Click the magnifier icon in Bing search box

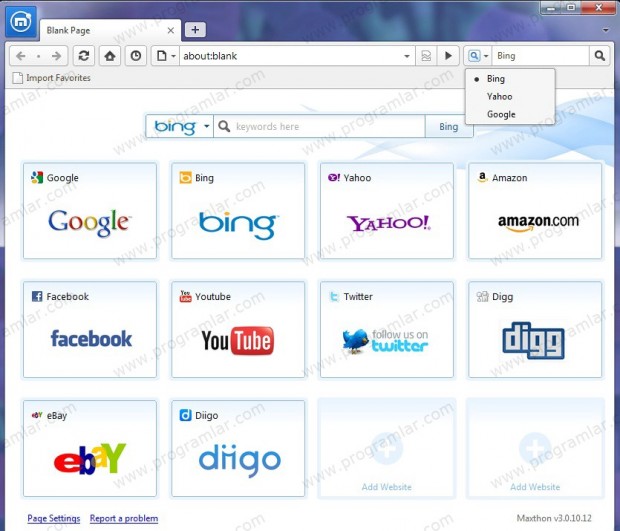pyautogui.click(x=224, y=127)
